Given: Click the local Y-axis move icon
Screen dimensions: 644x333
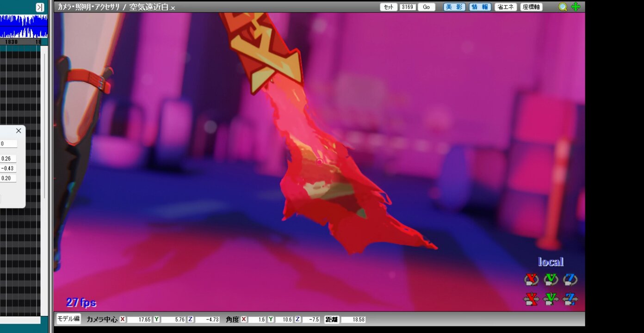Looking at the screenshot, I should tap(551, 299).
